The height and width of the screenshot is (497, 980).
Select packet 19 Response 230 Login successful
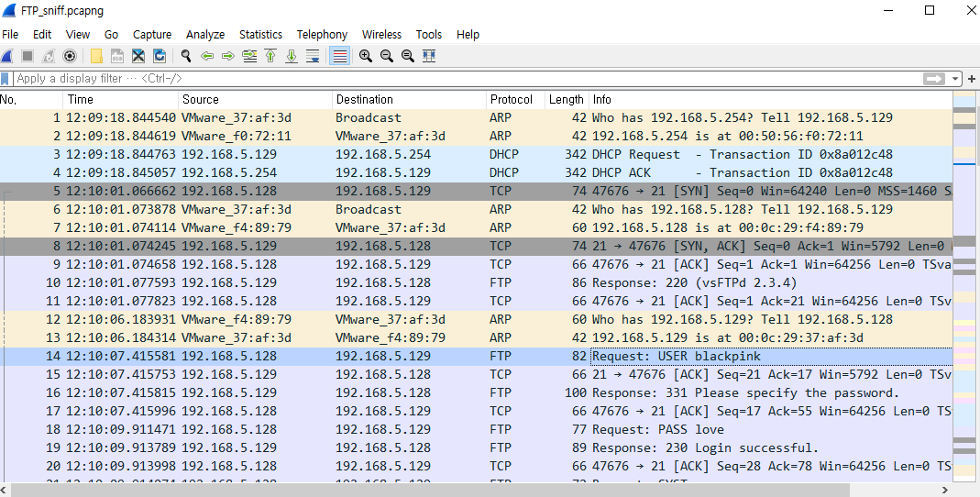(x=477, y=447)
